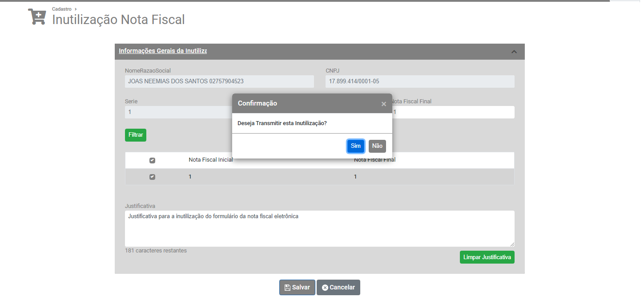Click the floppy disk icon on Salvar
The height and width of the screenshot is (301, 644).
(287, 288)
